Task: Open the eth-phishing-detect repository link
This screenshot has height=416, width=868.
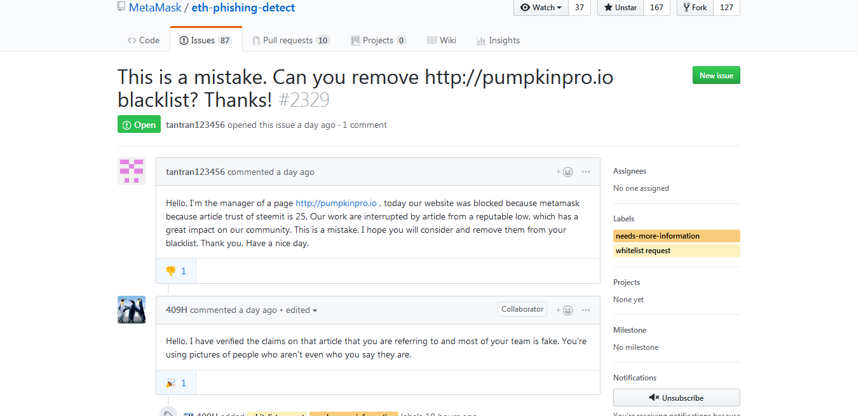Action: [243, 8]
